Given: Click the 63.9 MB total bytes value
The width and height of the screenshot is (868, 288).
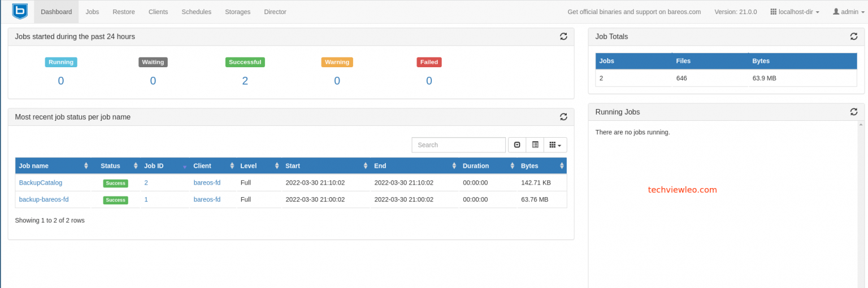Looking at the screenshot, I should point(764,78).
